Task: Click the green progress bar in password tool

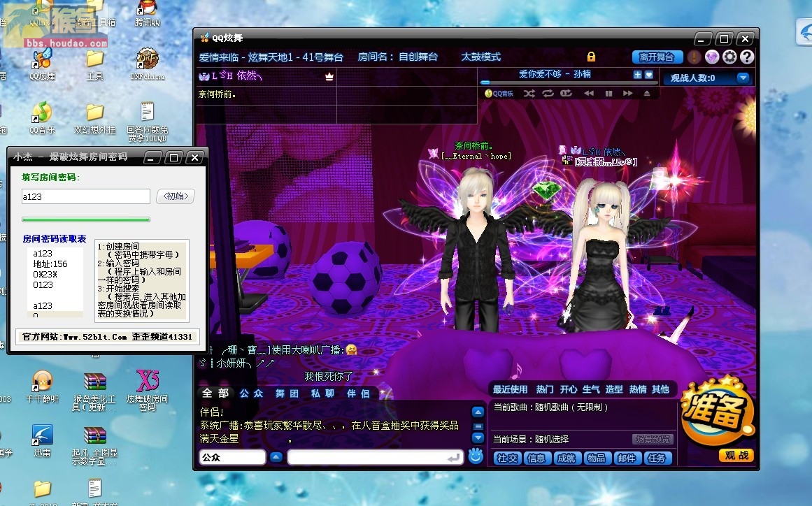Action: coord(86,219)
